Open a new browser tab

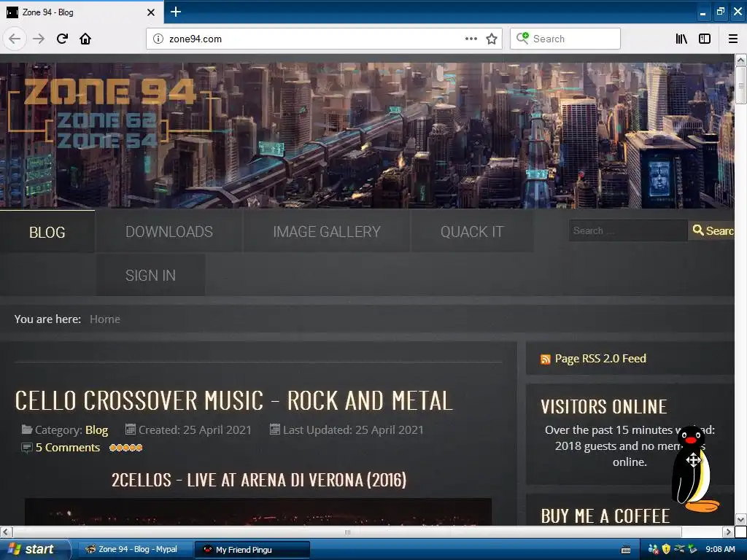pos(175,12)
